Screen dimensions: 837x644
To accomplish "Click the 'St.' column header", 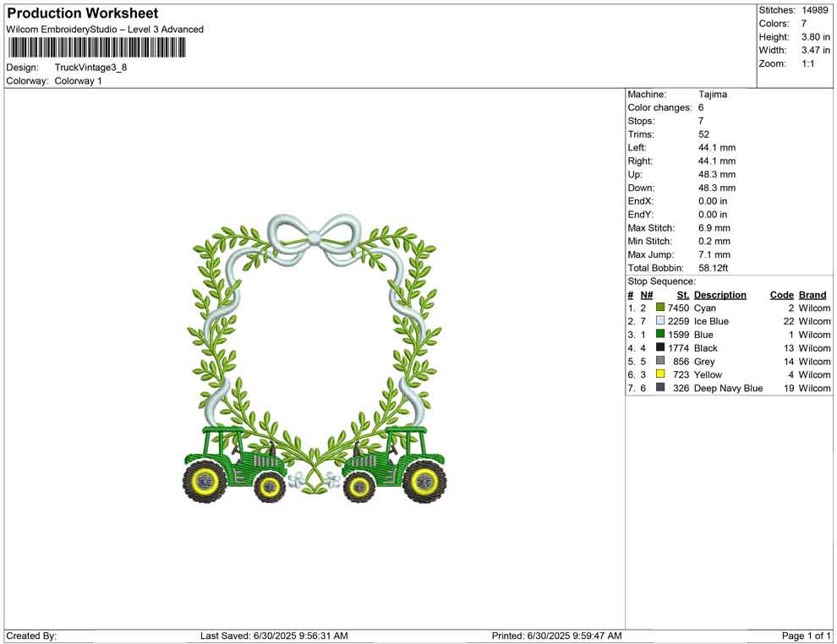I will (x=683, y=294).
